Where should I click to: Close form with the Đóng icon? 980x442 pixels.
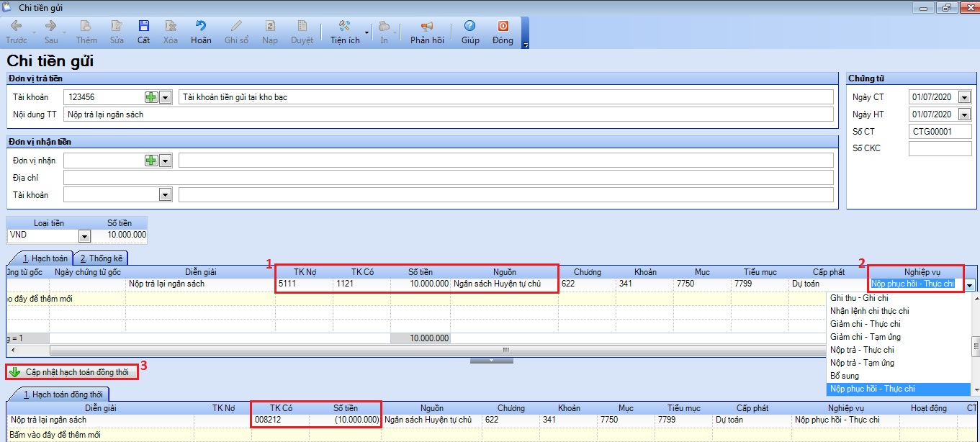coord(503,27)
